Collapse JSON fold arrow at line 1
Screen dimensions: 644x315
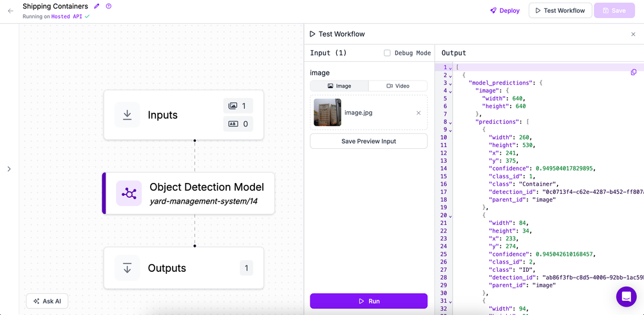click(450, 68)
